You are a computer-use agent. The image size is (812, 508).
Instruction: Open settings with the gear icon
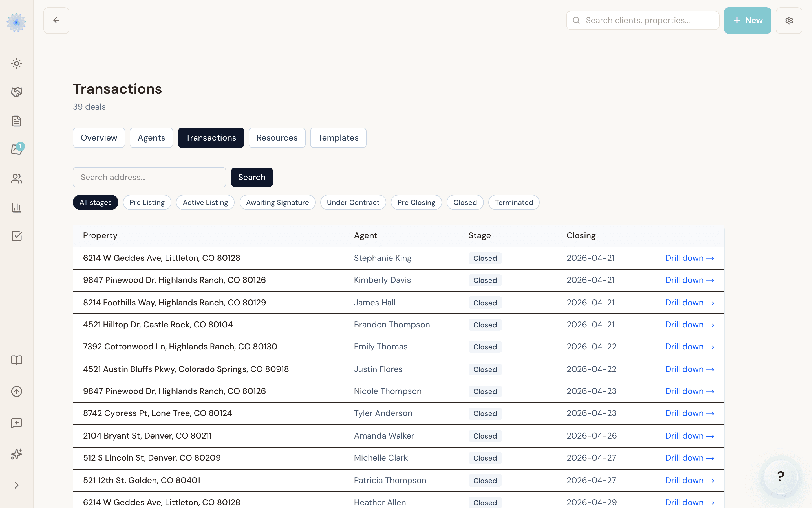tap(789, 21)
